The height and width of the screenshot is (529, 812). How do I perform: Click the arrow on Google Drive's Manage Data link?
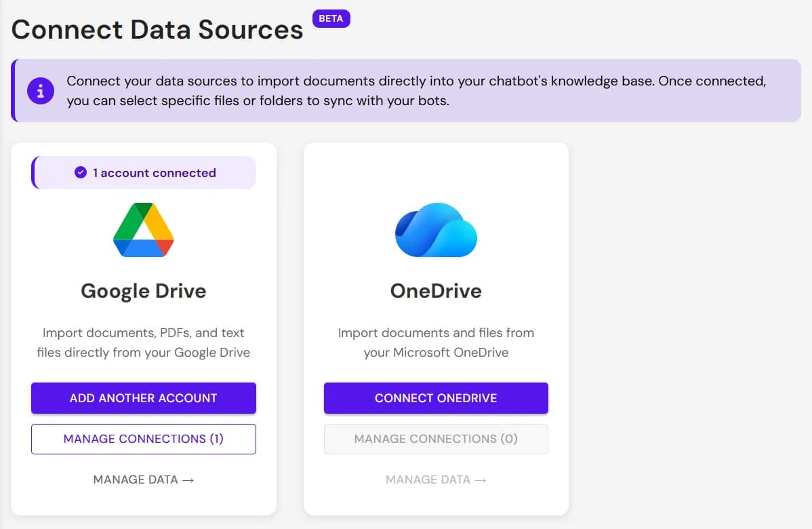pos(188,479)
